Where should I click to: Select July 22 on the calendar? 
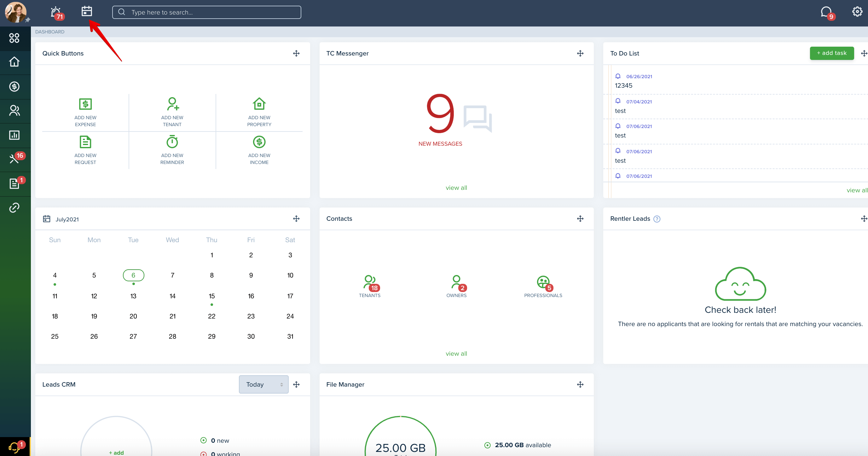coord(211,316)
